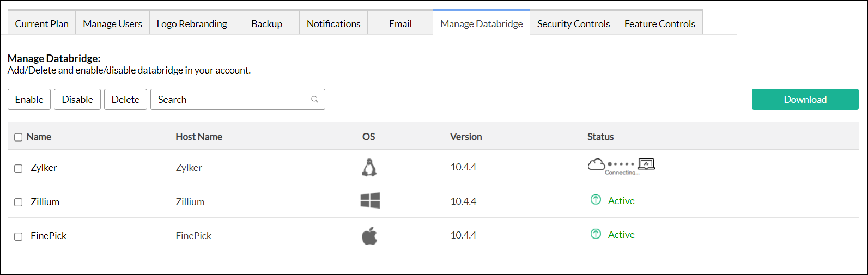868x275 pixels.
Task: Click the Disable button
Action: point(77,100)
